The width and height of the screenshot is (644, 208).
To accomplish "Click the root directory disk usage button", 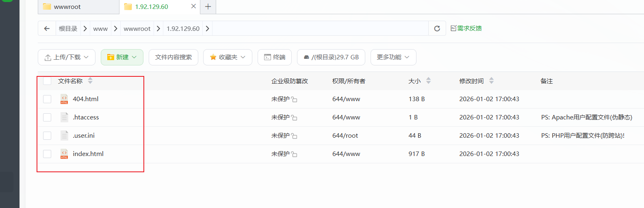I will click(x=331, y=57).
